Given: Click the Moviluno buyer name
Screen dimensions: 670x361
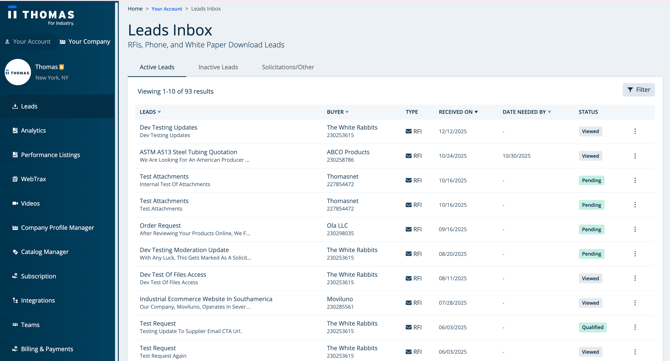Looking at the screenshot, I should coord(340,299).
